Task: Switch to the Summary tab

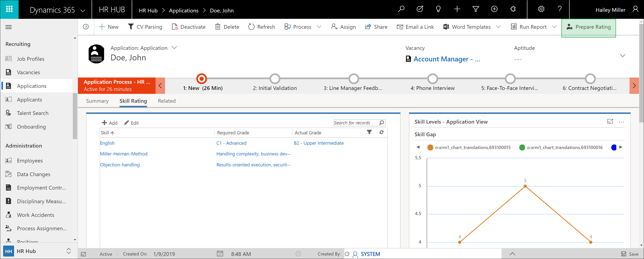Action: tap(97, 101)
